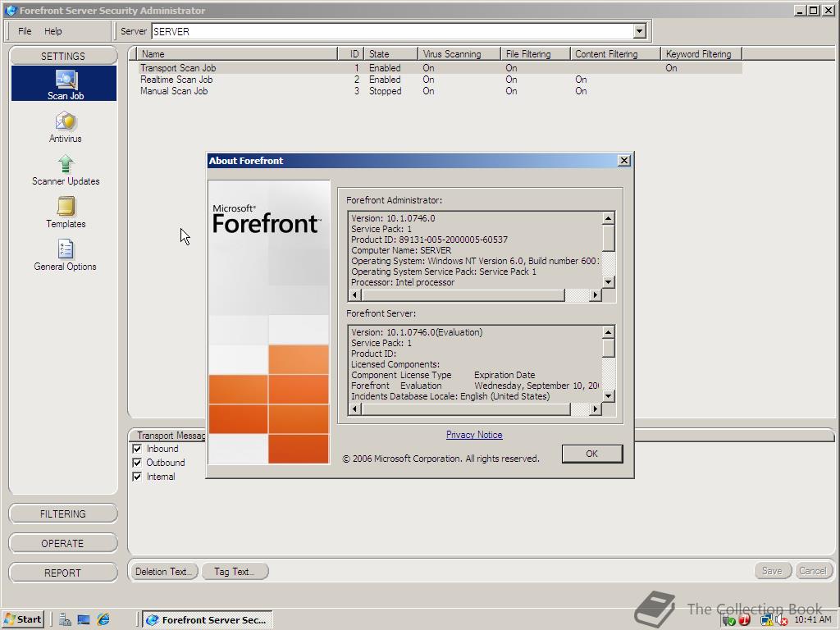Open the File menu

coord(25,31)
